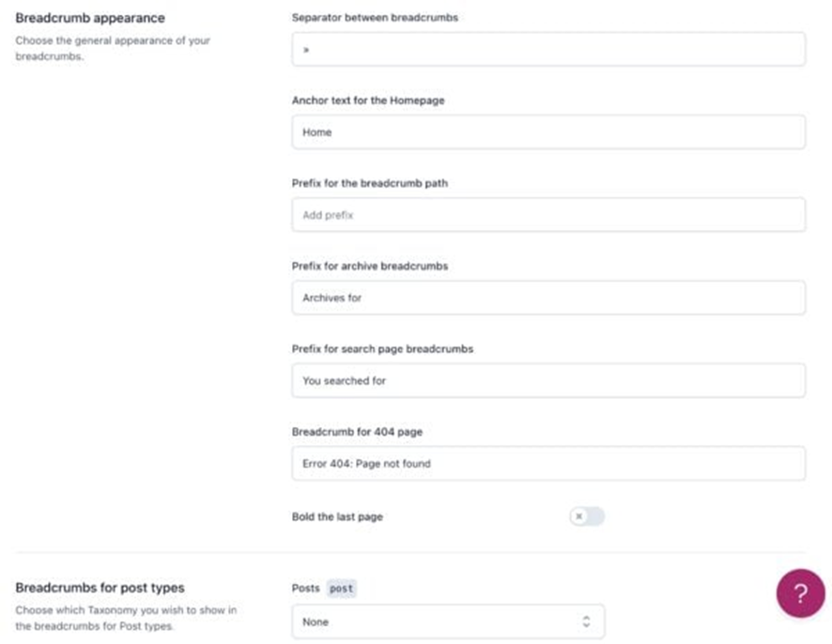Select the Anchor text field showing Home
This screenshot has height=644, width=832.
548,131
